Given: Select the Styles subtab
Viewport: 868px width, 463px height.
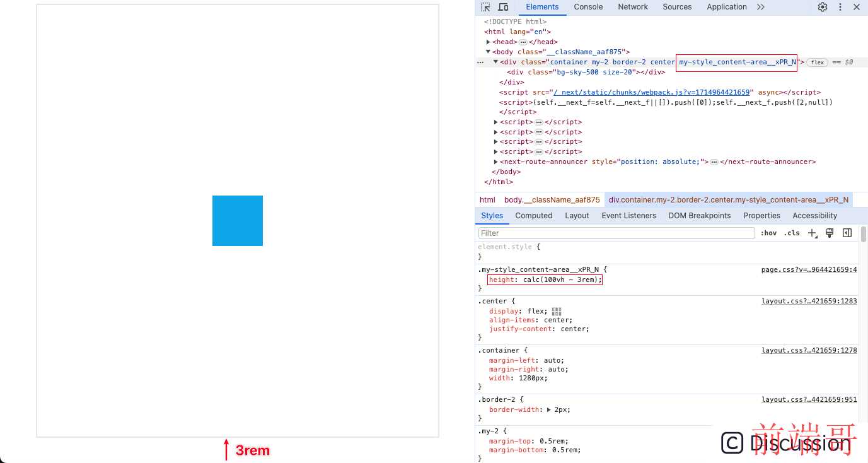Looking at the screenshot, I should point(492,216).
